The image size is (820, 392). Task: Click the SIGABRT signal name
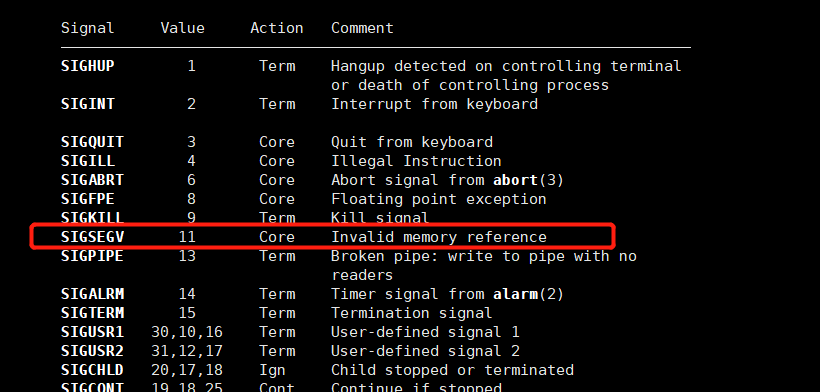(x=93, y=180)
